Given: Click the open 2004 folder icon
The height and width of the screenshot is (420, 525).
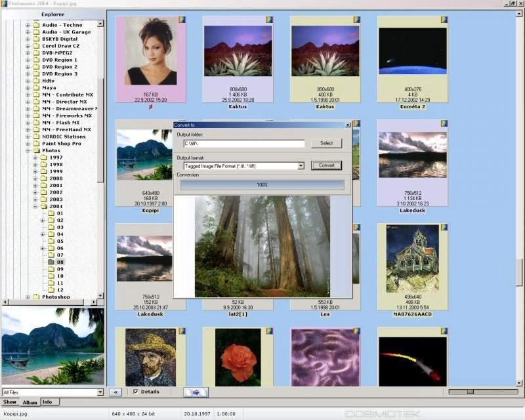Looking at the screenshot, I should (44, 206).
